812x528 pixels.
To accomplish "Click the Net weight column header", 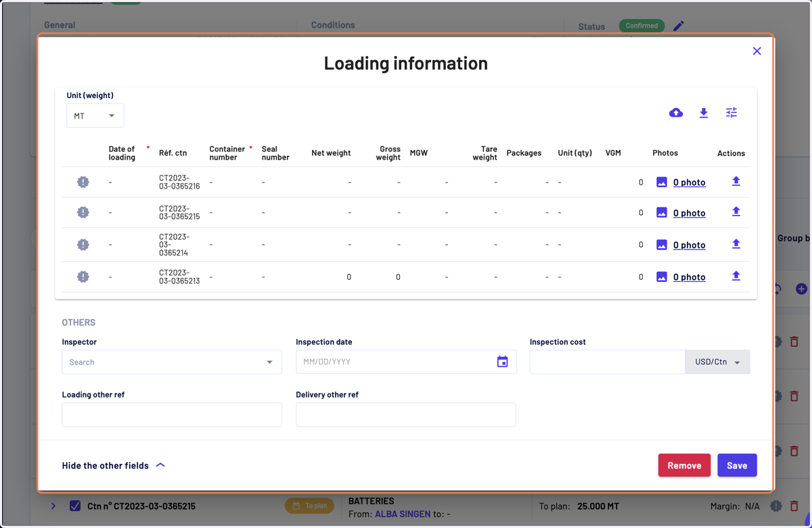I will coord(331,153).
